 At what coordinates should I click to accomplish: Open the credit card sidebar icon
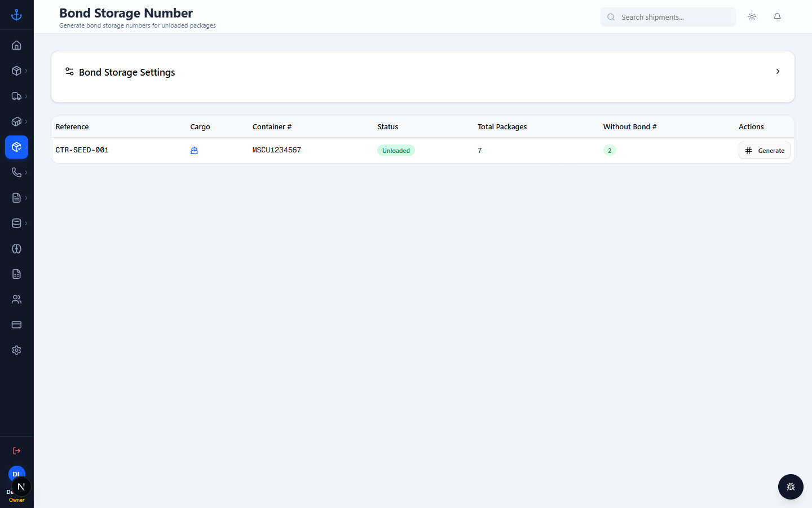click(16, 325)
